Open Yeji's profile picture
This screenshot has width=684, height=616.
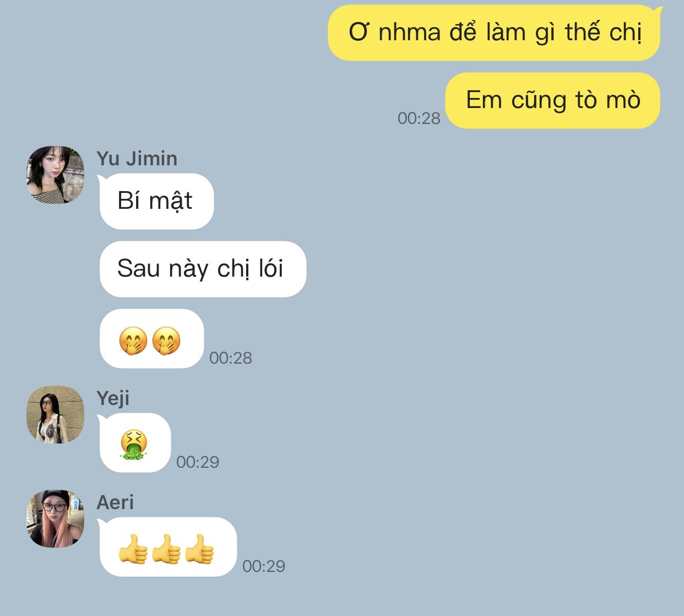55,414
